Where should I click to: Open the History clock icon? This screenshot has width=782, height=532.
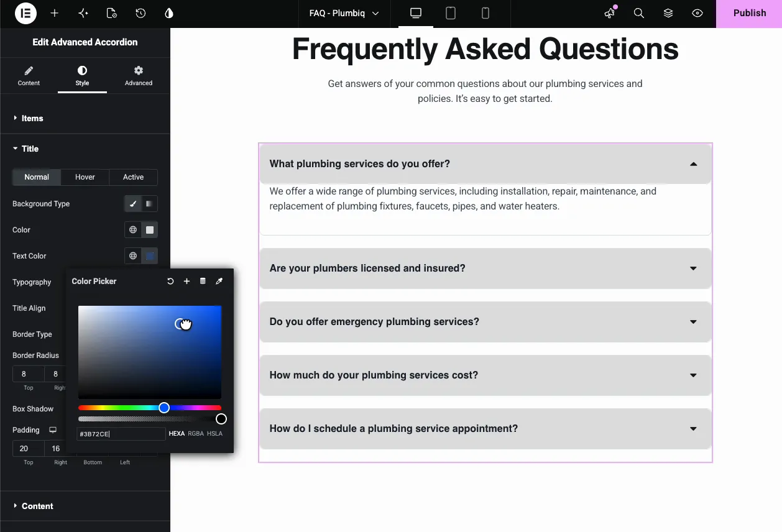(x=140, y=13)
